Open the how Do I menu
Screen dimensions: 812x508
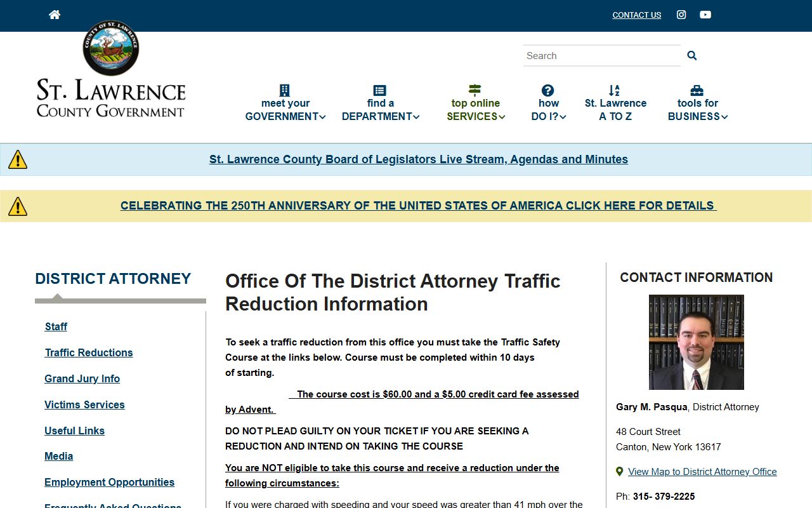[549, 104]
